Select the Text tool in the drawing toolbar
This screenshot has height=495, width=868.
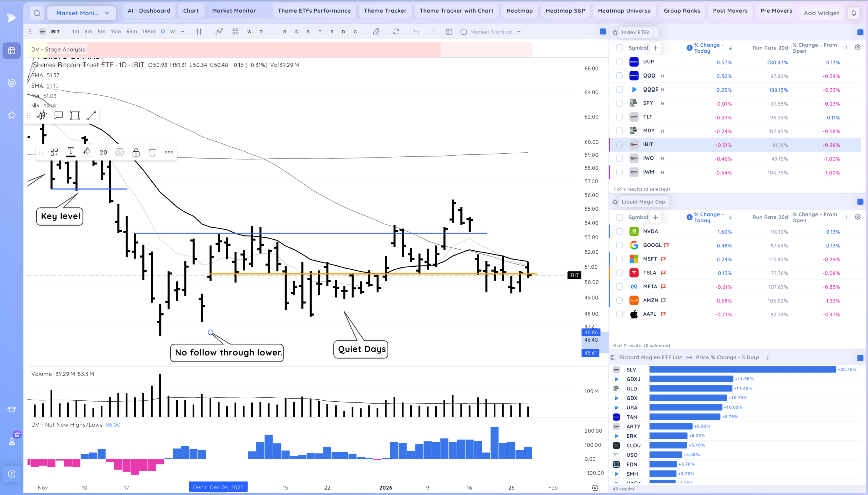pos(71,152)
